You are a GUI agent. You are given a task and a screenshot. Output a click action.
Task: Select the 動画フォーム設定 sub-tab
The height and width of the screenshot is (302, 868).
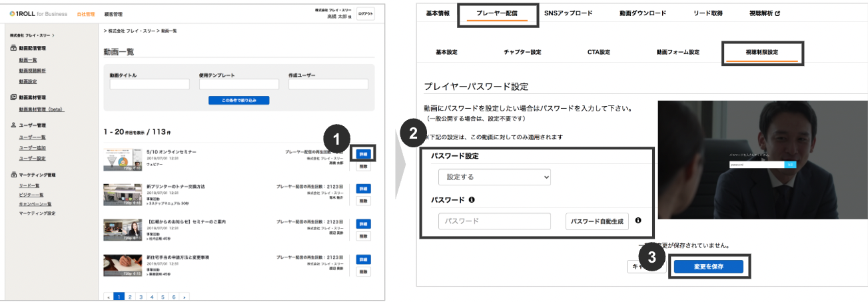coord(677,52)
